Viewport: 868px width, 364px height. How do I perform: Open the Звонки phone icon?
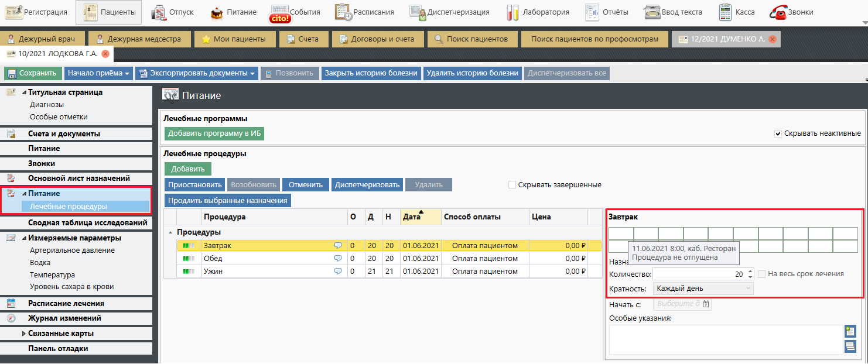[x=778, y=12]
